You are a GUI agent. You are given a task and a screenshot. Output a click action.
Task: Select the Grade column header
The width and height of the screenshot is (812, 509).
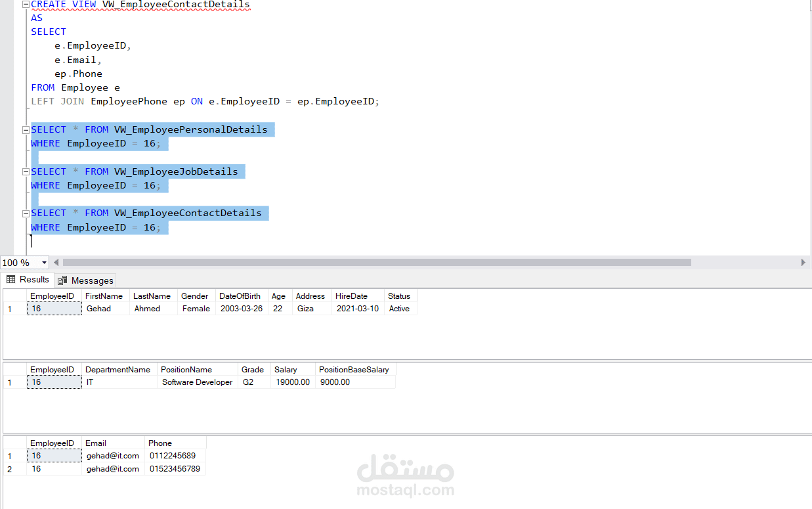(x=255, y=370)
